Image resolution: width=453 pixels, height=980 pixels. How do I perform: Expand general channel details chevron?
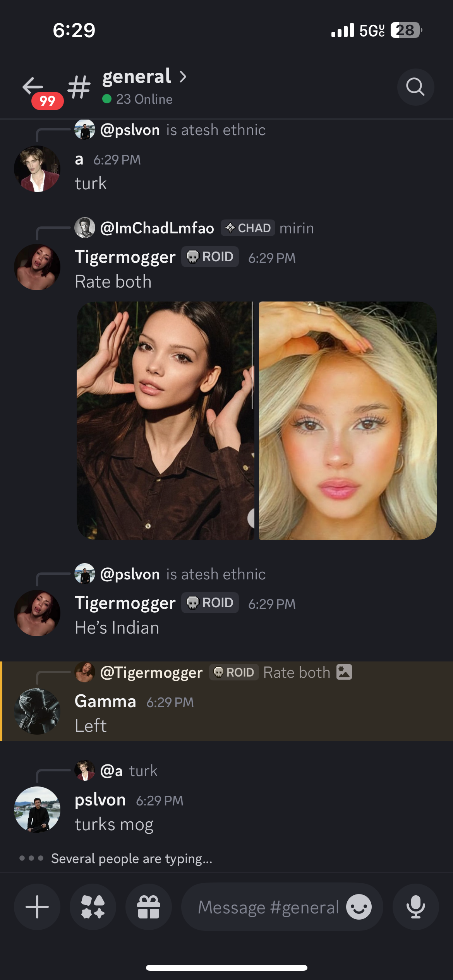tap(183, 77)
